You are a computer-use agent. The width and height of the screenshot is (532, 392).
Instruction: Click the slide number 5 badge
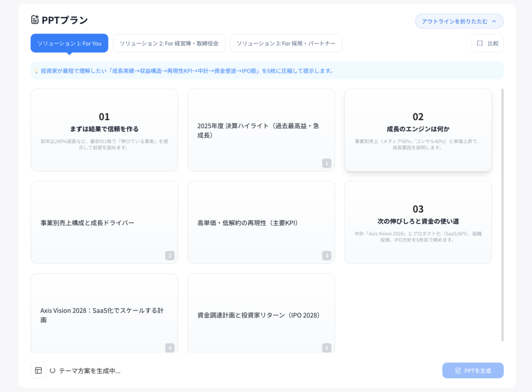tap(326, 348)
